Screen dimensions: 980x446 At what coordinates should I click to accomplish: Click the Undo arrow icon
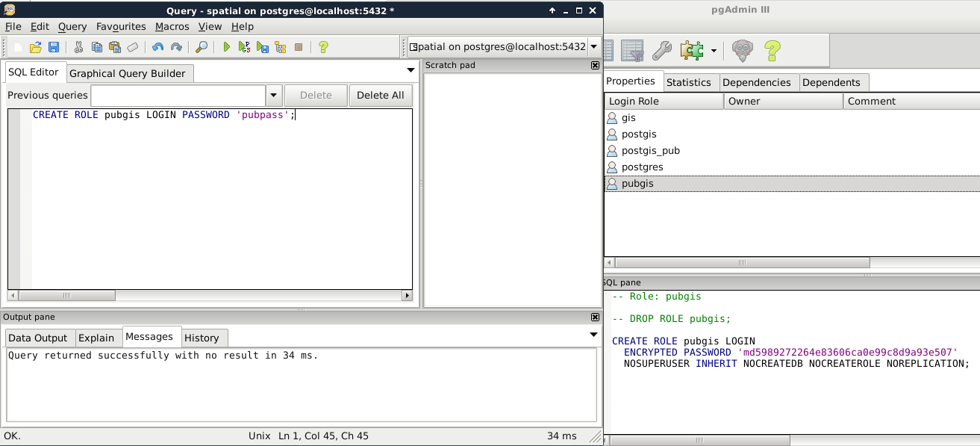[157, 47]
